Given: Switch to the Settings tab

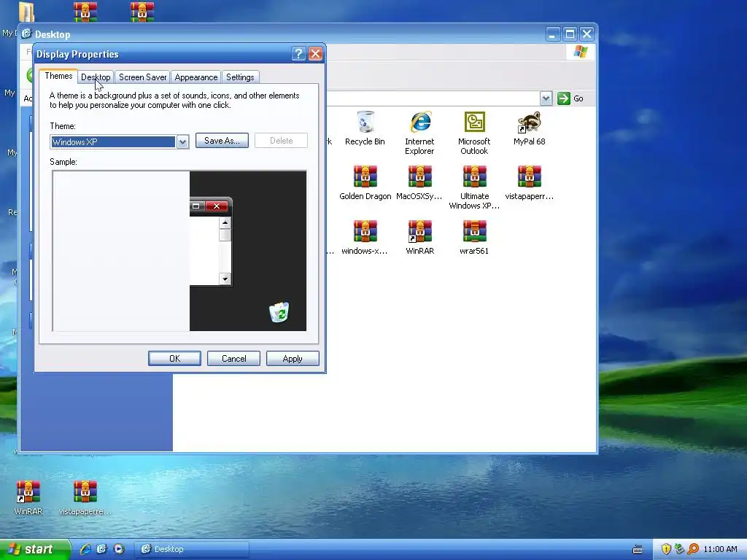Looking at the screenshot, I should click(x=240, y=77).
